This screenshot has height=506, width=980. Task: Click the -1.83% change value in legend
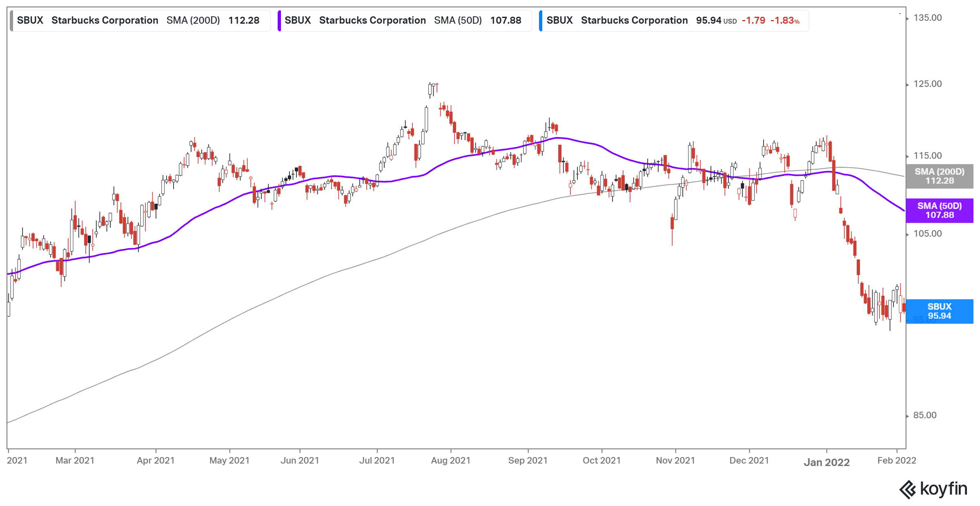[784, 21]
